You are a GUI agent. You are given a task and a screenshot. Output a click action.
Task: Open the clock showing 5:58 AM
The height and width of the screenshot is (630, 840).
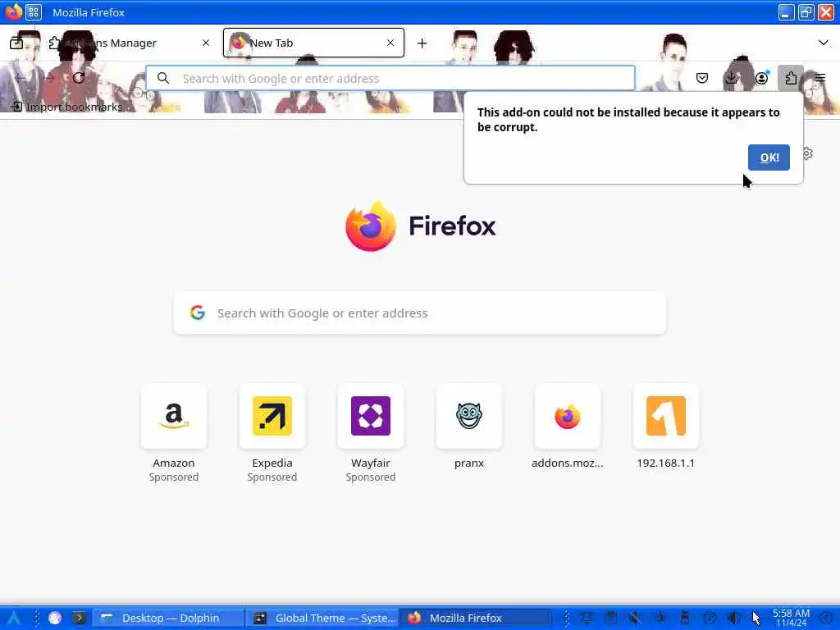coord(791,618)
